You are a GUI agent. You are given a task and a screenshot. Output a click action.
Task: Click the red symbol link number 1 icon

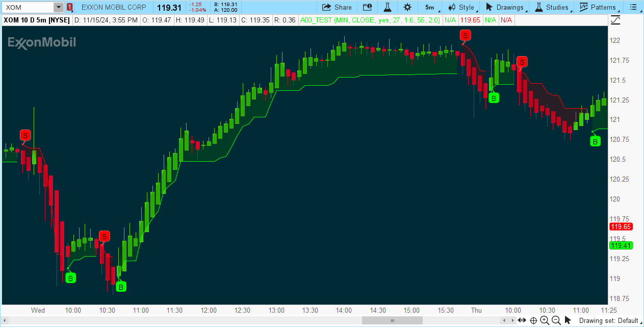70,7
